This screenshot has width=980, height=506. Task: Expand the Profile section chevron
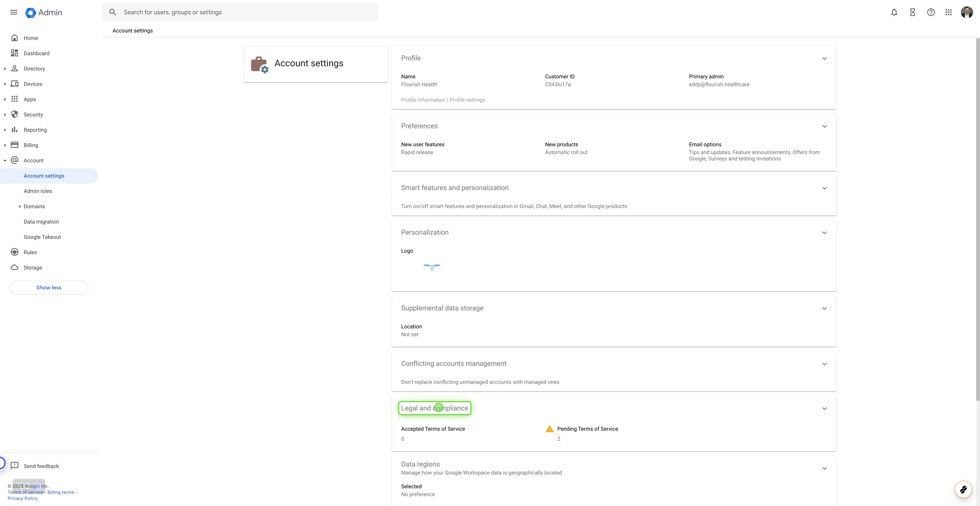(x=824, y=58)
